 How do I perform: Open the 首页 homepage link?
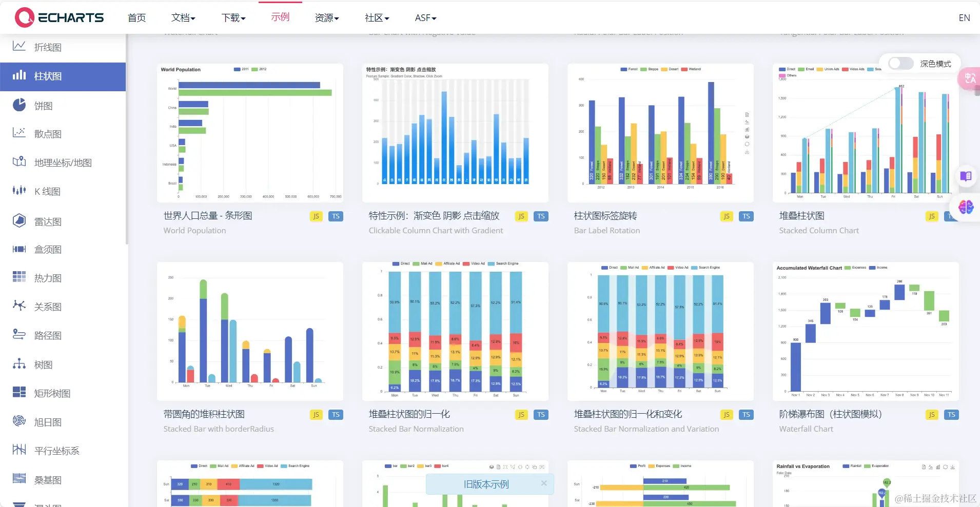[136, 17]
